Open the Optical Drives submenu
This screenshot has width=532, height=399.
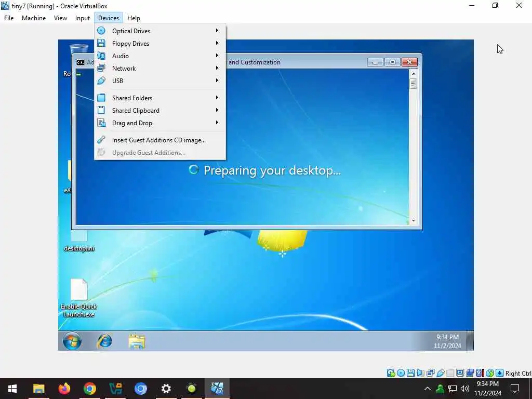click(160, 31)
